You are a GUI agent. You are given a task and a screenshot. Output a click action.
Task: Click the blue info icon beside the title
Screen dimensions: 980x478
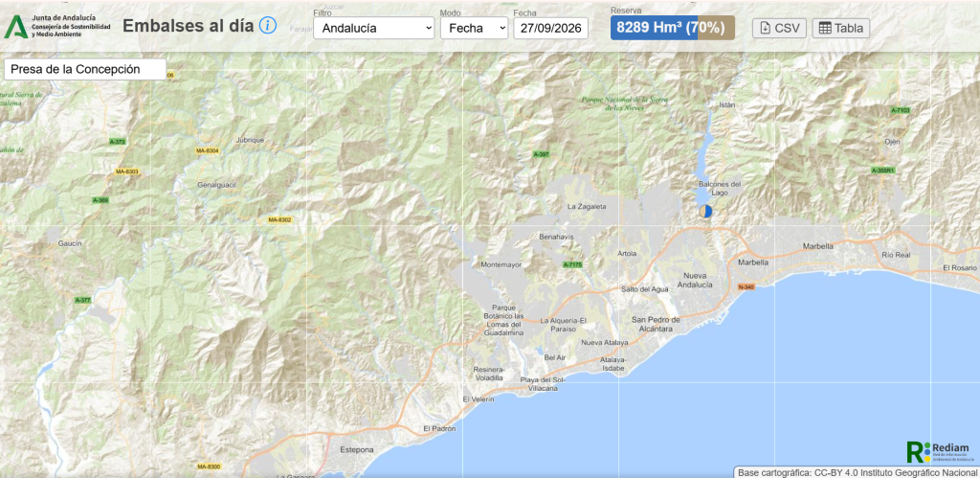coord(268,26)
